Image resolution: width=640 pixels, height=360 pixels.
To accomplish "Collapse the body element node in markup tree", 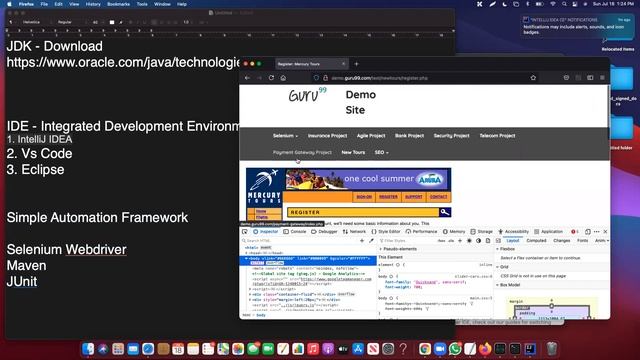I will [246, 259].
